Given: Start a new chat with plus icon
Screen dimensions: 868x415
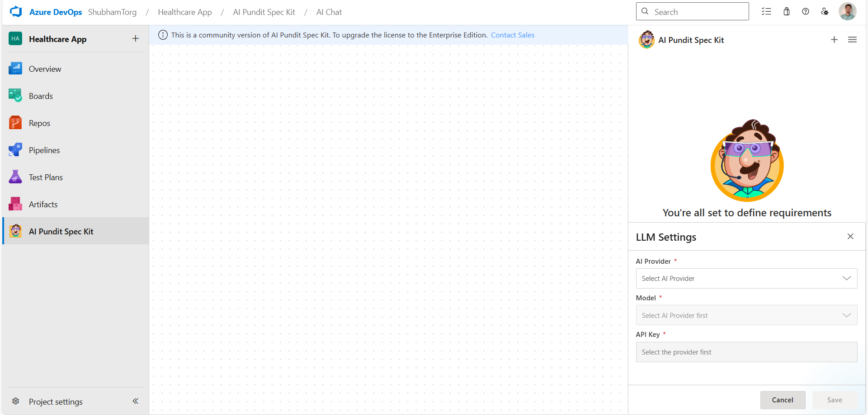Looking at the screenshot, I should click(834, 40).
